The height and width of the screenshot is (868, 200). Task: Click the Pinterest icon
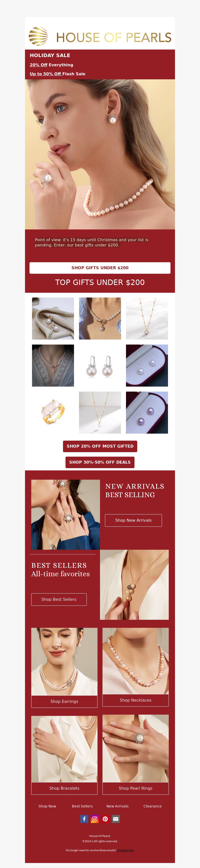tap(105, 819)
